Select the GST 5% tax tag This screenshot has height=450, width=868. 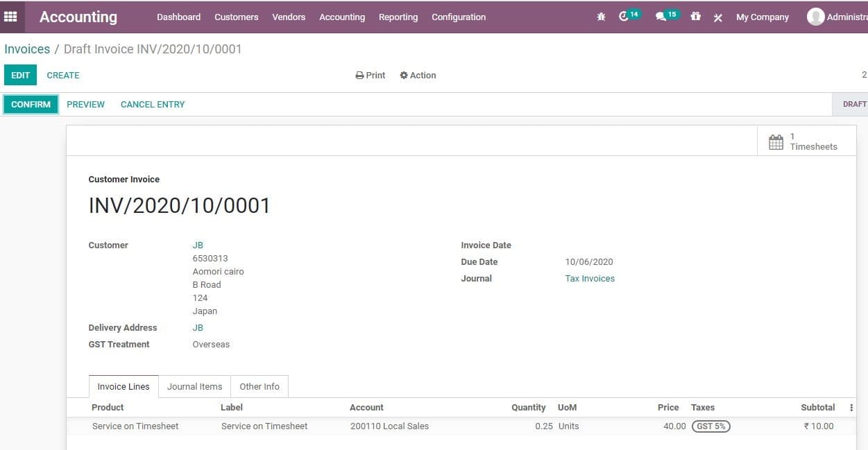point(711,426)
